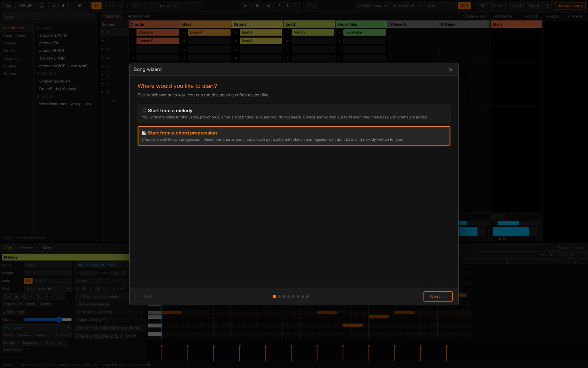Screen dimensions: 588x368
Task: Click the Make a song button
Action: [x=569, y=6]
